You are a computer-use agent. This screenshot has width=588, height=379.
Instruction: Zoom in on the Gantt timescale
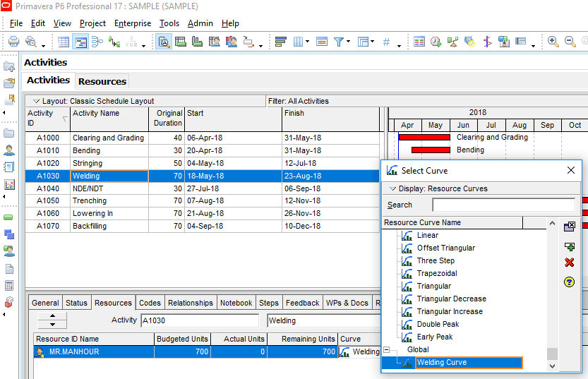point(553,42)
